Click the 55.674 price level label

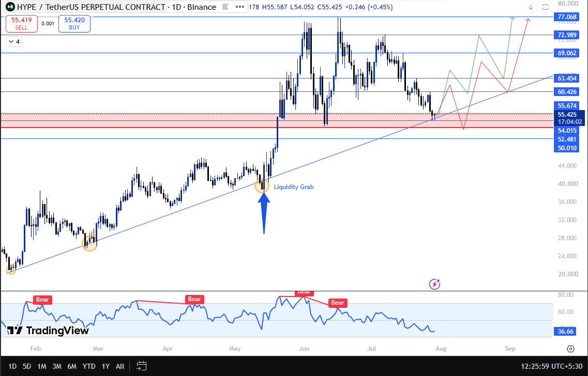(x=567, y=106)
